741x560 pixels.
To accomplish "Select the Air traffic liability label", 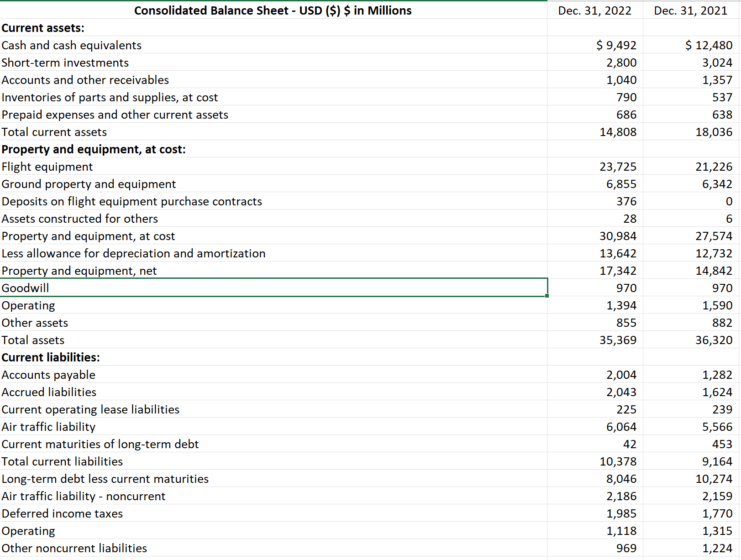I will point(49,427).
